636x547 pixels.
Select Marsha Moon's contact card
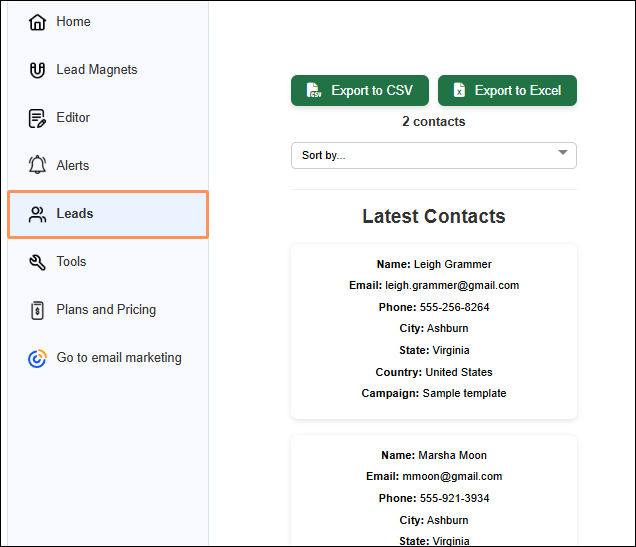point(433,490)
